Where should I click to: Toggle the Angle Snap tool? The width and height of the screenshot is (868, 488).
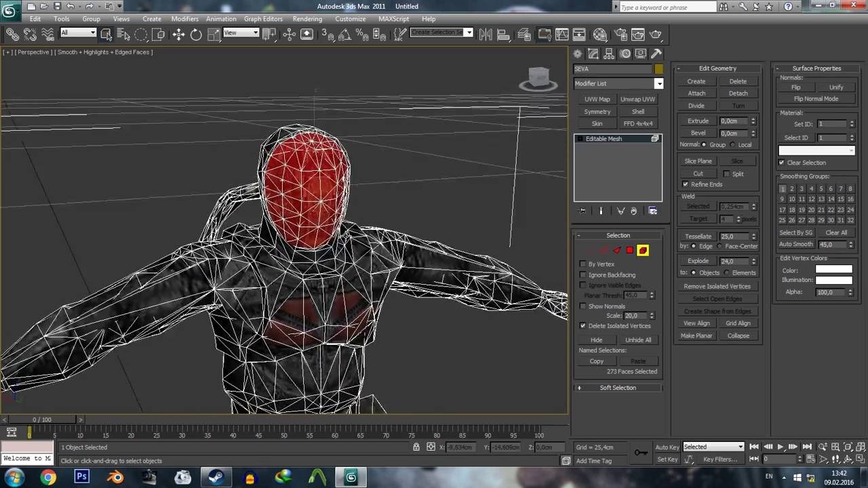coord(344,34)
